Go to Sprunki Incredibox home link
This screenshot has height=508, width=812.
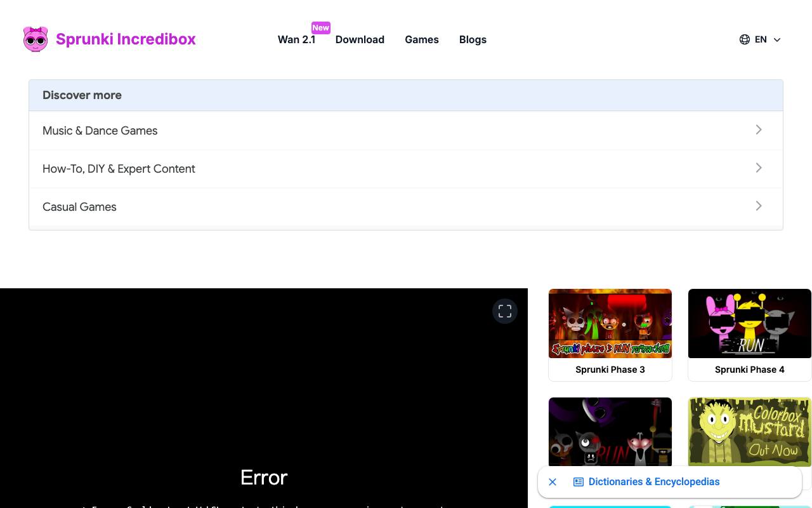pos(126,39)
